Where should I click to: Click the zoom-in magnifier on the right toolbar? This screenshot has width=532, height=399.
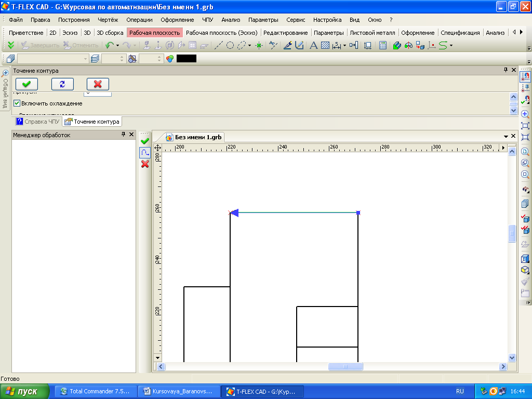pos(525,114)
